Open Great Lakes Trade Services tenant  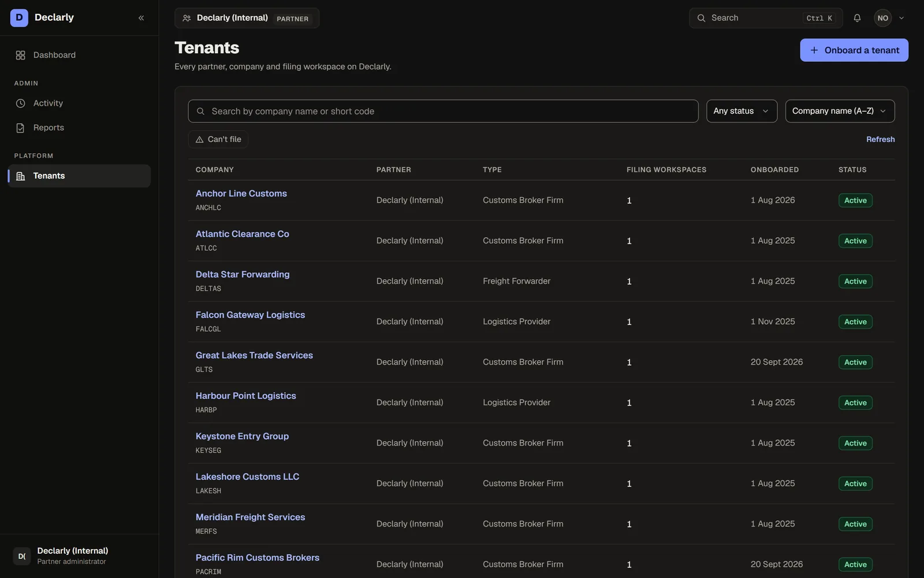tap(254, 355)
